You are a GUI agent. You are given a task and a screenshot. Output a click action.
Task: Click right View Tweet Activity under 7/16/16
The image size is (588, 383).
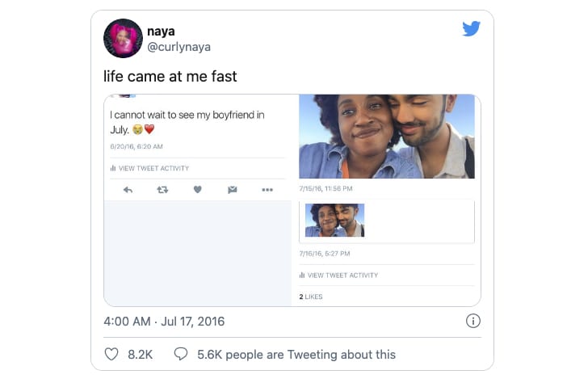338,276
